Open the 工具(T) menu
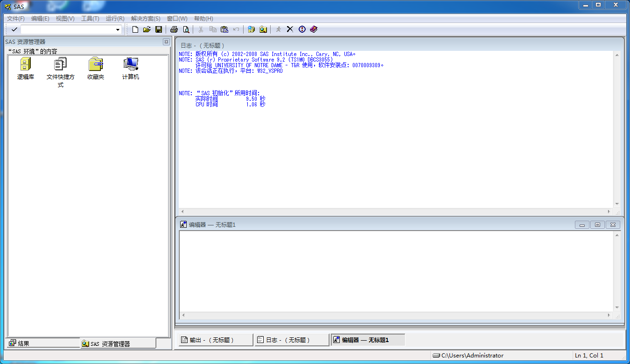The width and height of the screenshot is (630, 364). point(90,19)
